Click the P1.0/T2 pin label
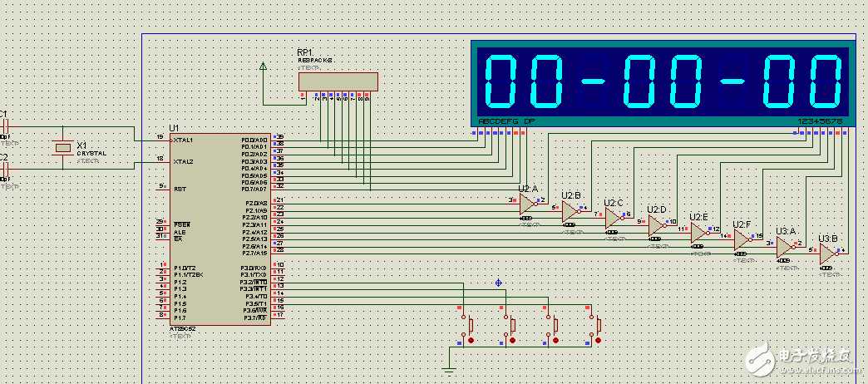Image resolution: width=868 pixels, height=384 pixels. 185,268
